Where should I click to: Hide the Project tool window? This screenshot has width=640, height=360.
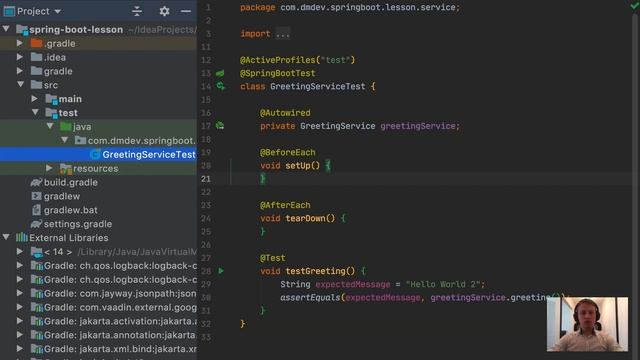click(x=186, y=11)
